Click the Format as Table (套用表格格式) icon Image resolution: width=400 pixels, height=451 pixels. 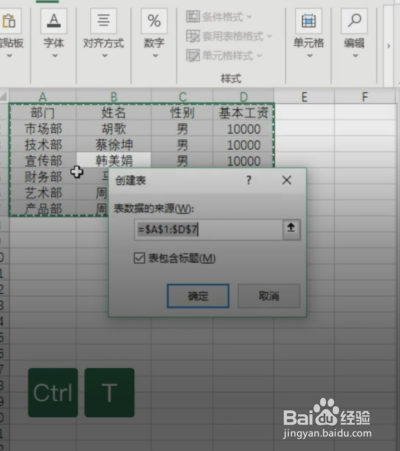coord(193,36)
